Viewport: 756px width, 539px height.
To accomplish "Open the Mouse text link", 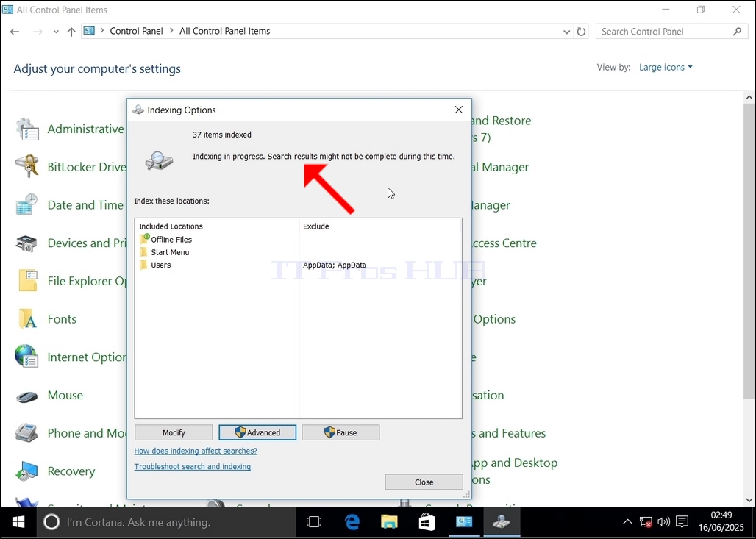I will 65,396.
